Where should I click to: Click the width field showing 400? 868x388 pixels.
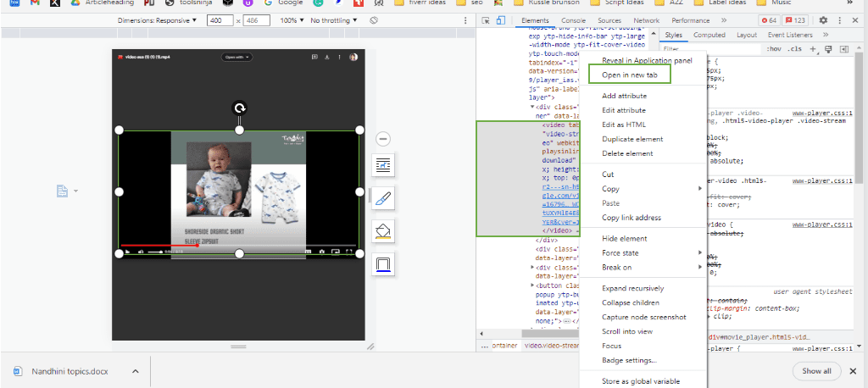(220, 20)
